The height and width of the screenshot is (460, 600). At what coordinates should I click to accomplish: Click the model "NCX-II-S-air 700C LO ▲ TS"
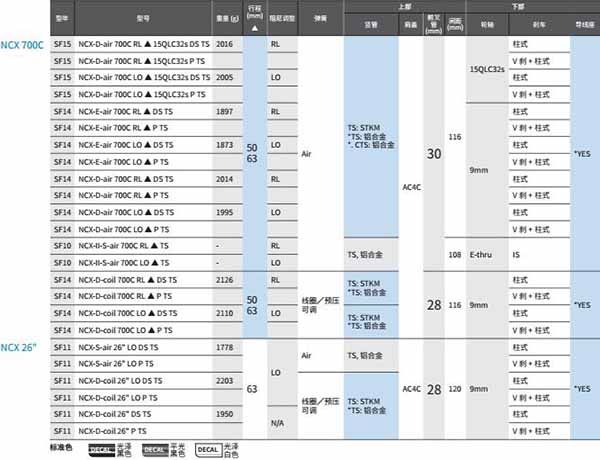click(124, 263)
